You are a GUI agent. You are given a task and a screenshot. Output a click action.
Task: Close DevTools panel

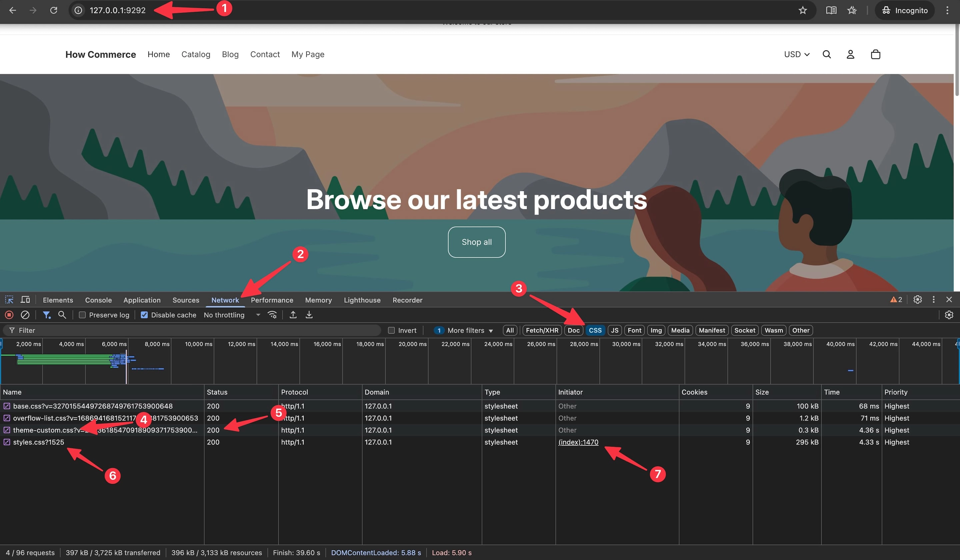[x=949, y=300]
